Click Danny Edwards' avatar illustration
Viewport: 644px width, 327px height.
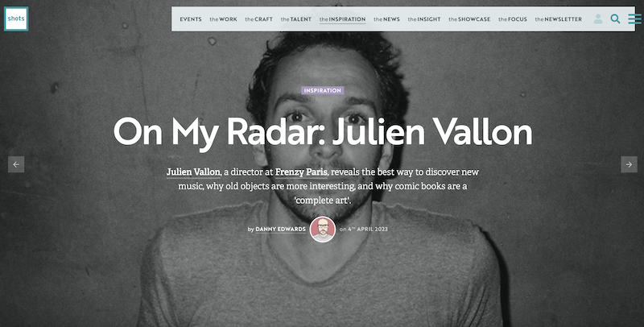coord(323,230)
